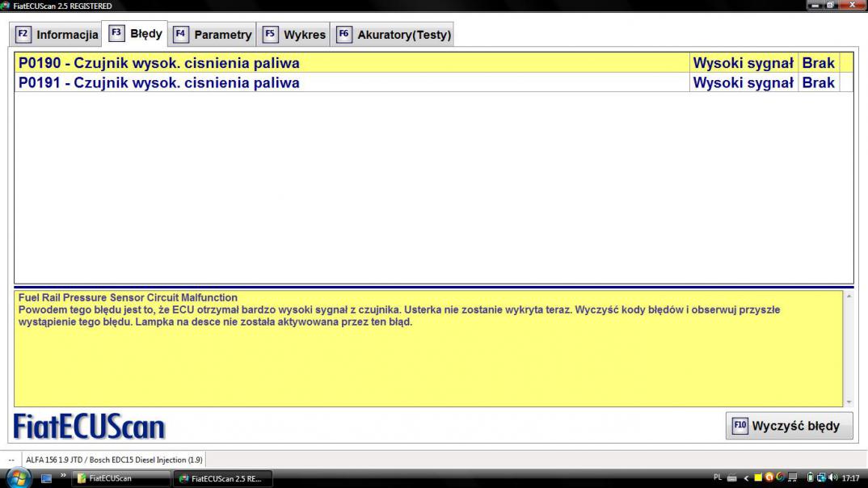Click the F2 key icon
Viewport: 868px width, 488px height.
coord(23,34)
